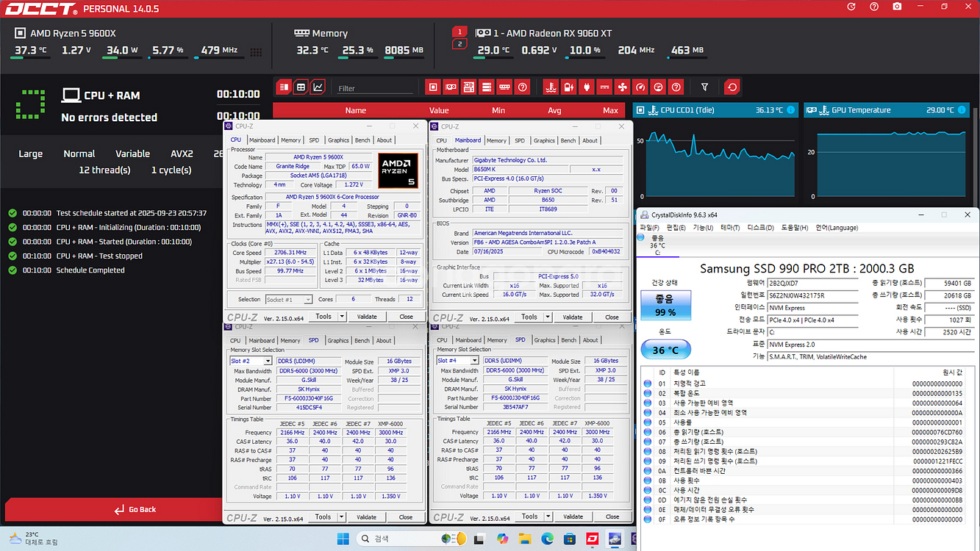Screen dimensions: 980x551
Task: Click the OCCT screenshot camera icon
Action: tap(897, 7)
